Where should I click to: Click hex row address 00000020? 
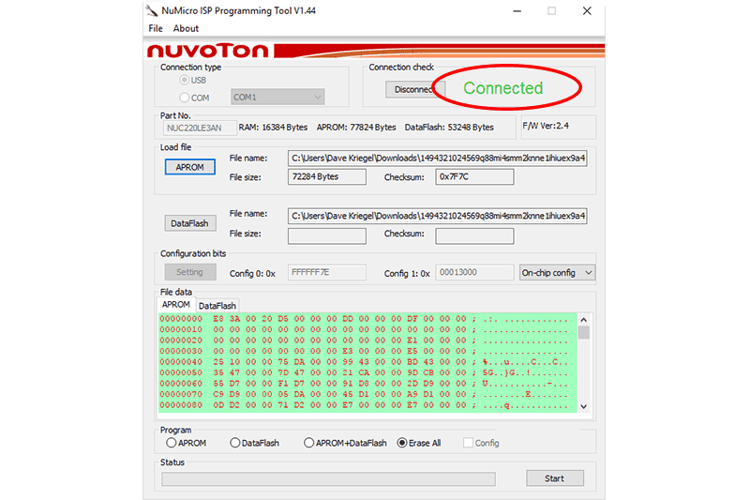click(181, 340)
